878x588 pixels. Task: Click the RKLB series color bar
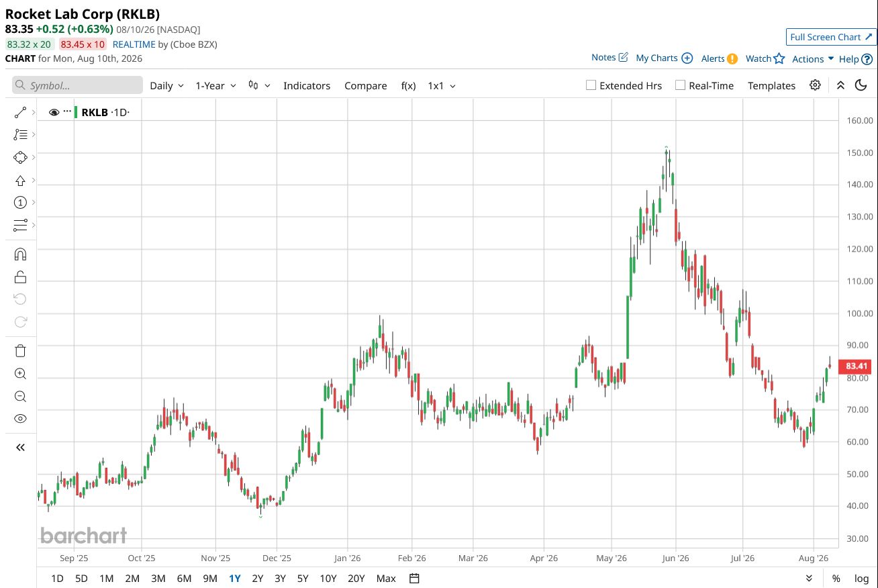(76, 112)
